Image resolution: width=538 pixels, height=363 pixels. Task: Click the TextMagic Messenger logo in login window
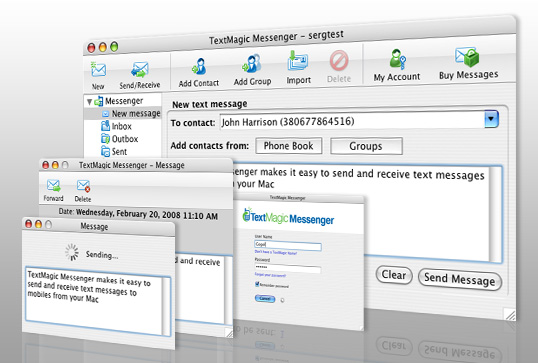(288, 217)
